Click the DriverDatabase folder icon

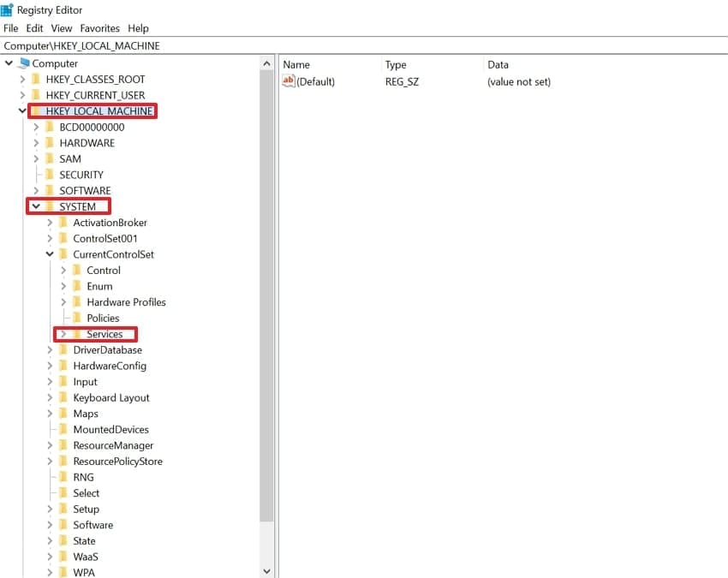[x=63, y=350]
